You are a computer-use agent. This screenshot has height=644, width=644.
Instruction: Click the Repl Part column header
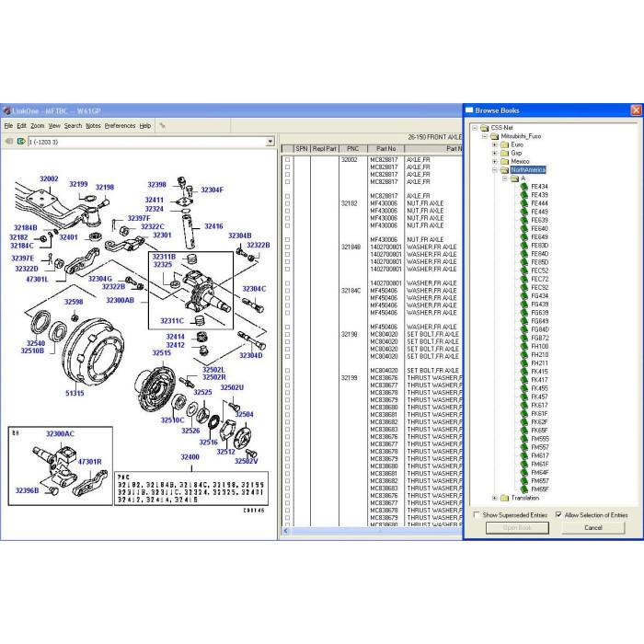[325, 149]
